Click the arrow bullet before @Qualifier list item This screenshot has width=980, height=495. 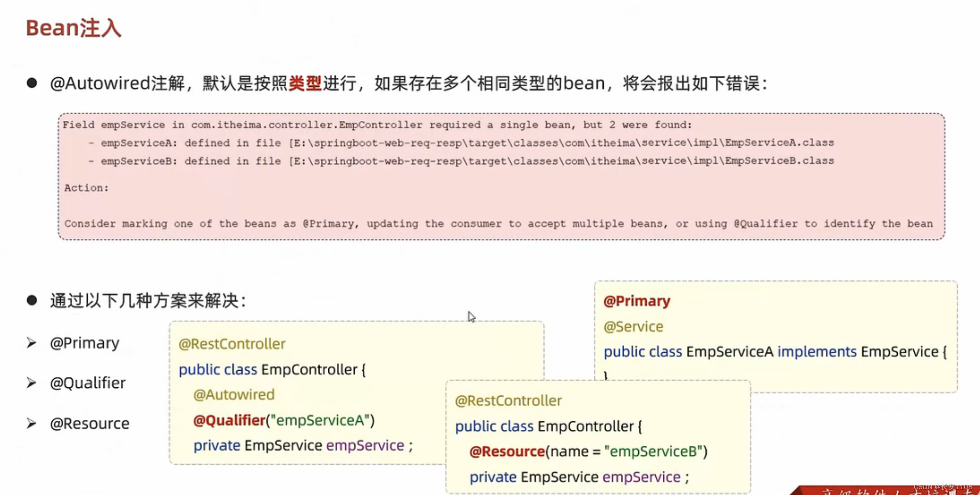point(31,383)
